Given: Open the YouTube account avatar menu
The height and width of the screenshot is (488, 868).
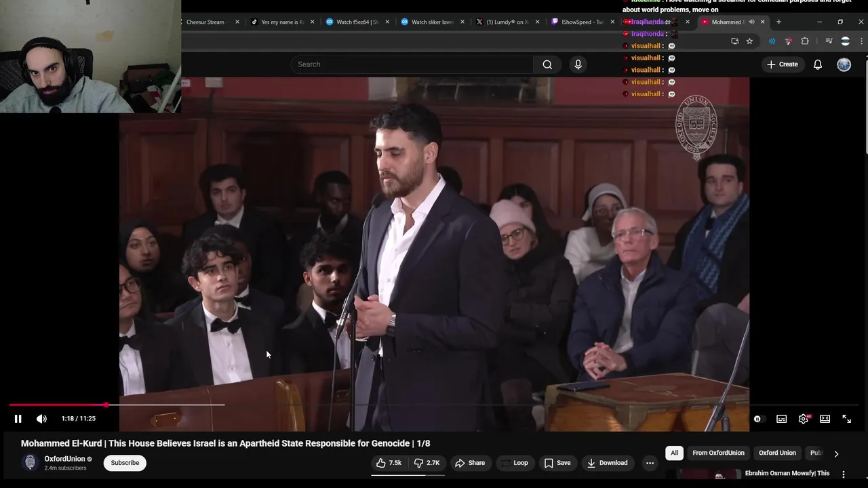Looking at the screenshot, I should coord(844,64).
